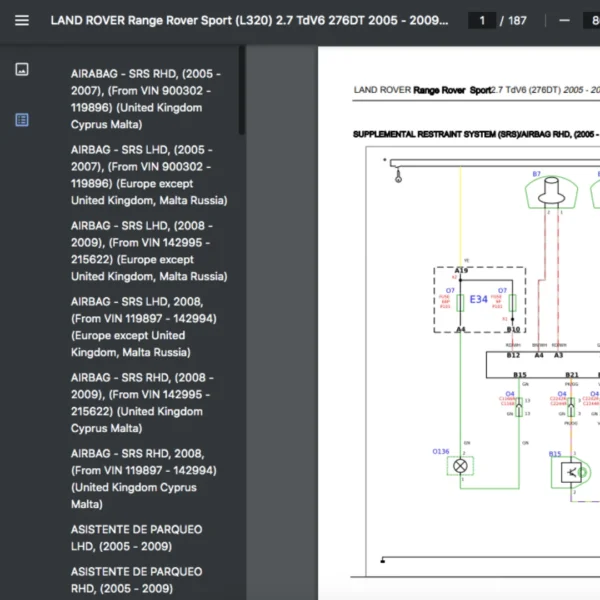Click the zoom out minus button
The image size is (600, 600).
(564, 21)
